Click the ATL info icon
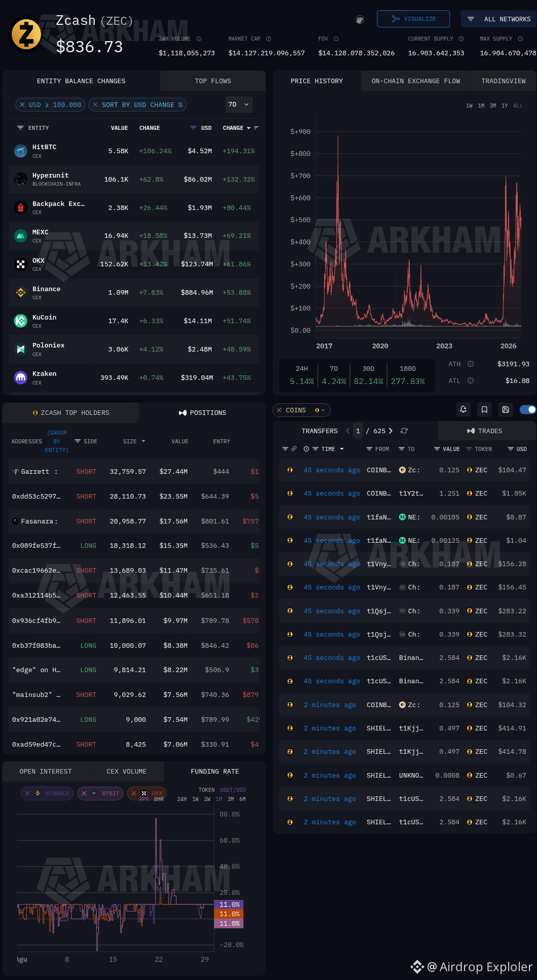The width and height of the screenshot is (537, 980). click(471, 380)
